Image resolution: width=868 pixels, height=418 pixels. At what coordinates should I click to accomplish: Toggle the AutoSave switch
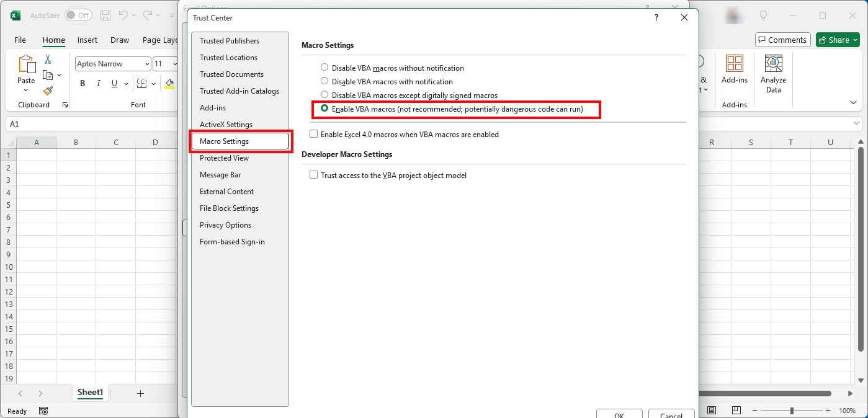pyautogui.click(x=78, y=15)
